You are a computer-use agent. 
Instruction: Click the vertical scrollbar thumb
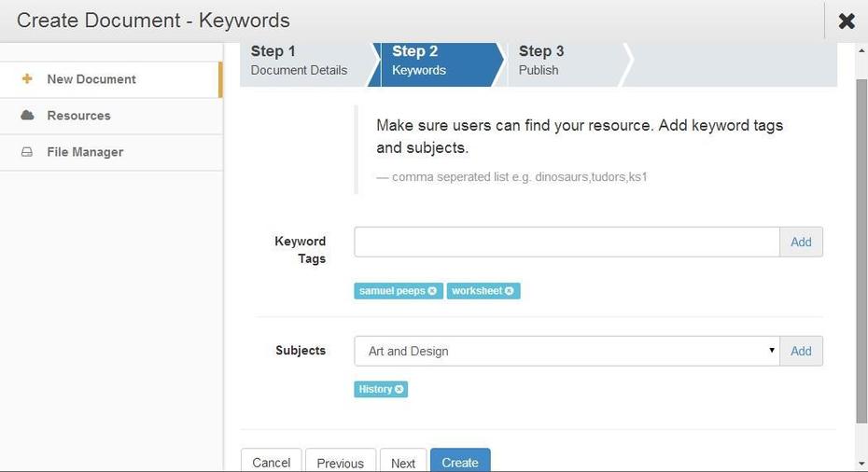pos(861,252)
